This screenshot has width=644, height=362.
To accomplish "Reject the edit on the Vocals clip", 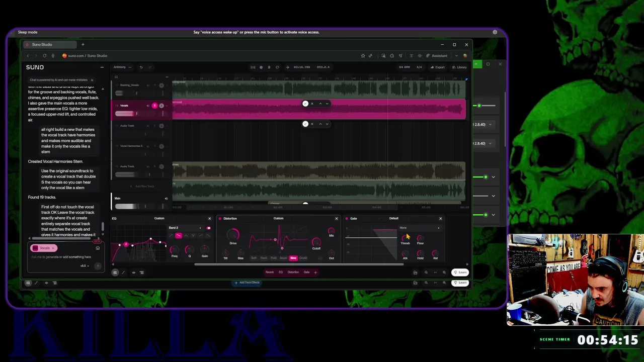I will [x=312, y=104].
